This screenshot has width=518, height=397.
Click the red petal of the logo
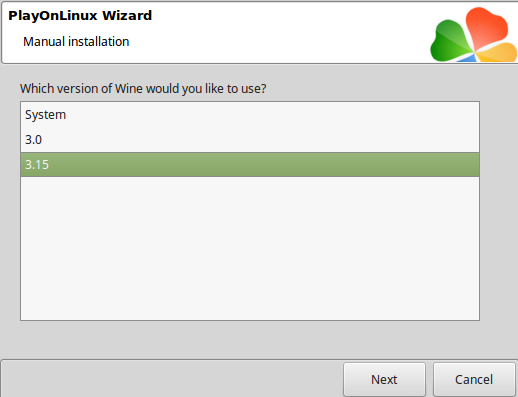486,28
